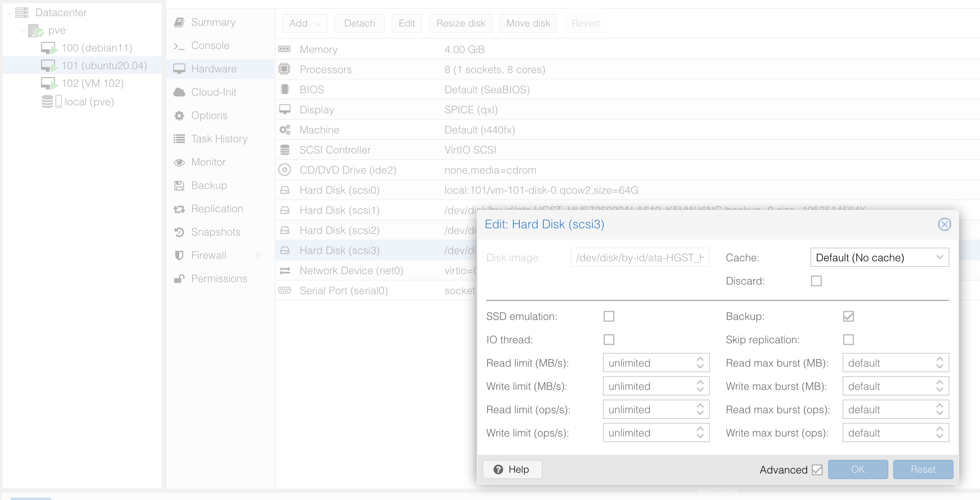Increase Read limit using the stepper
The height and width of the screenshot is (500, 980).
coord(700,360)
